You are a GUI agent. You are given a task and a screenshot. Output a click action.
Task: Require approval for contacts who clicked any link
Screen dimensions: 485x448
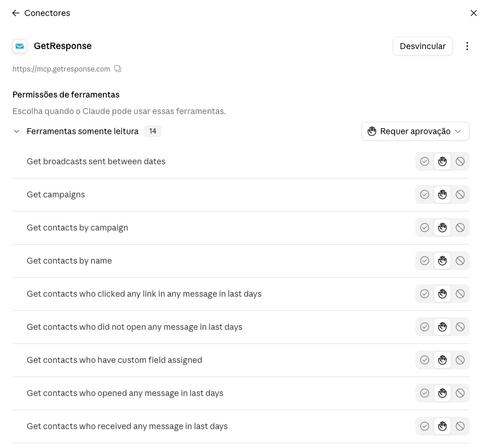(442, 294)
